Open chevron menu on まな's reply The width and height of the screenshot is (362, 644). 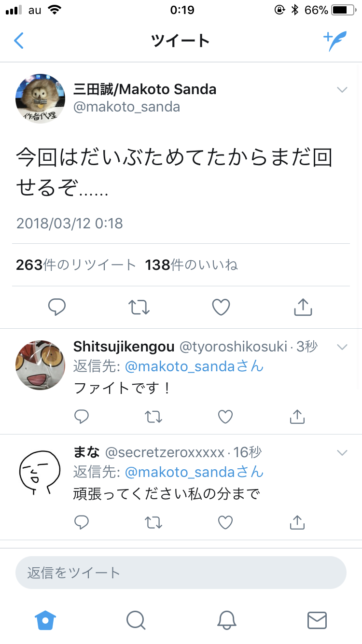coord(342,453)
